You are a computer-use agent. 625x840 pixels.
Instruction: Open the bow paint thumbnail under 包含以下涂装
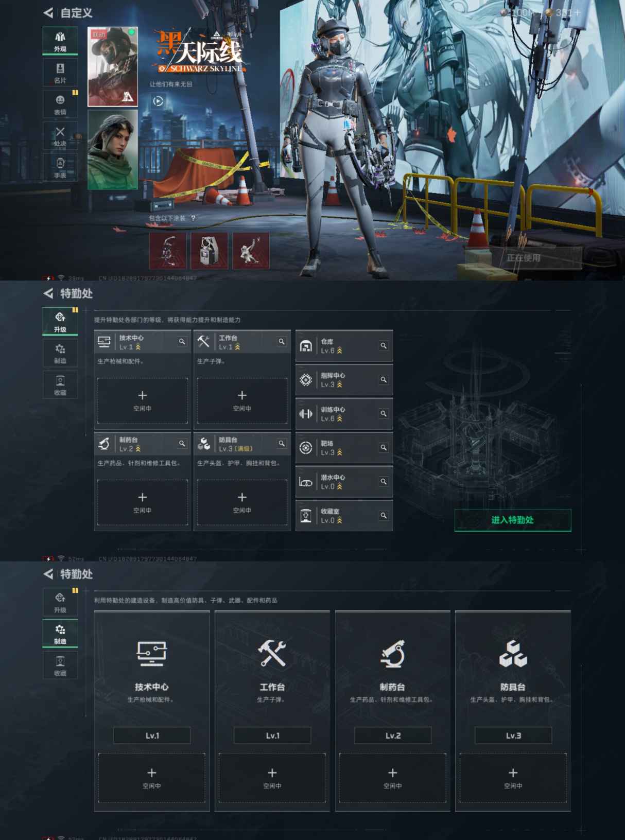click(168, 251)
